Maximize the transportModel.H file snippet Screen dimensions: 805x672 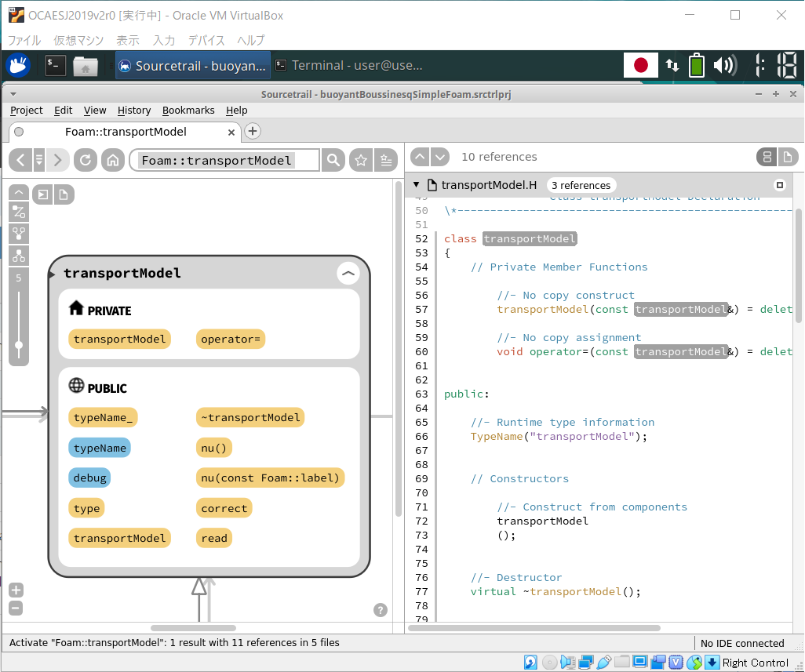point(779,186)
